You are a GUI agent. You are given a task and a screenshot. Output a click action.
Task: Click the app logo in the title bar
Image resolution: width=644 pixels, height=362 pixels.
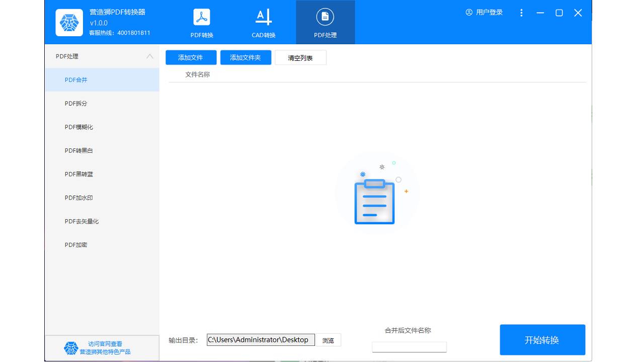(69, 22)
